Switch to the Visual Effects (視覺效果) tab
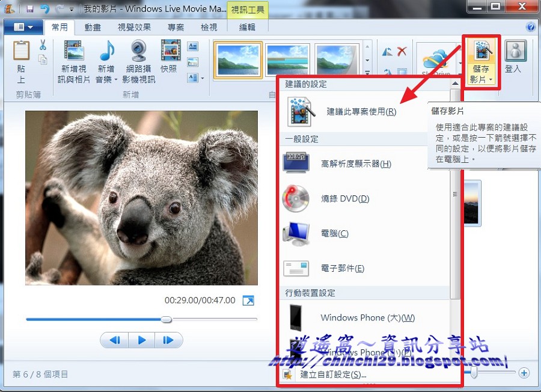541x392 pixels. point(134,27)
